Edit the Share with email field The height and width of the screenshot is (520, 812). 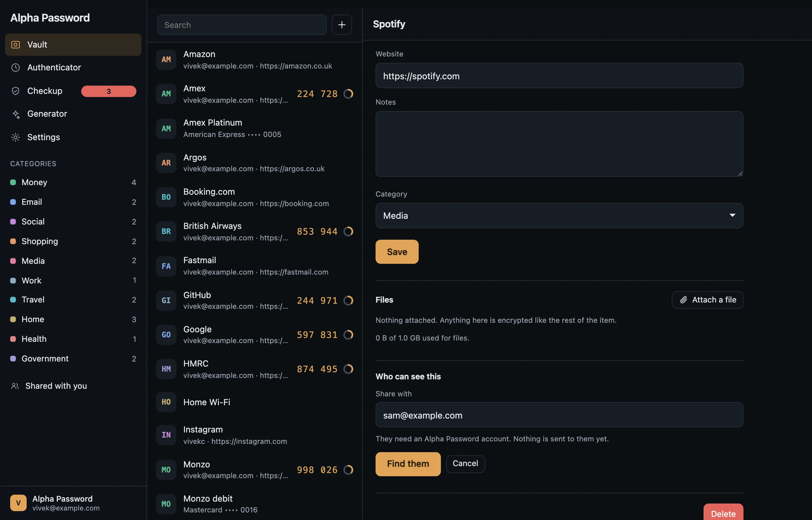pyautogui.click(x=559, y=415)
